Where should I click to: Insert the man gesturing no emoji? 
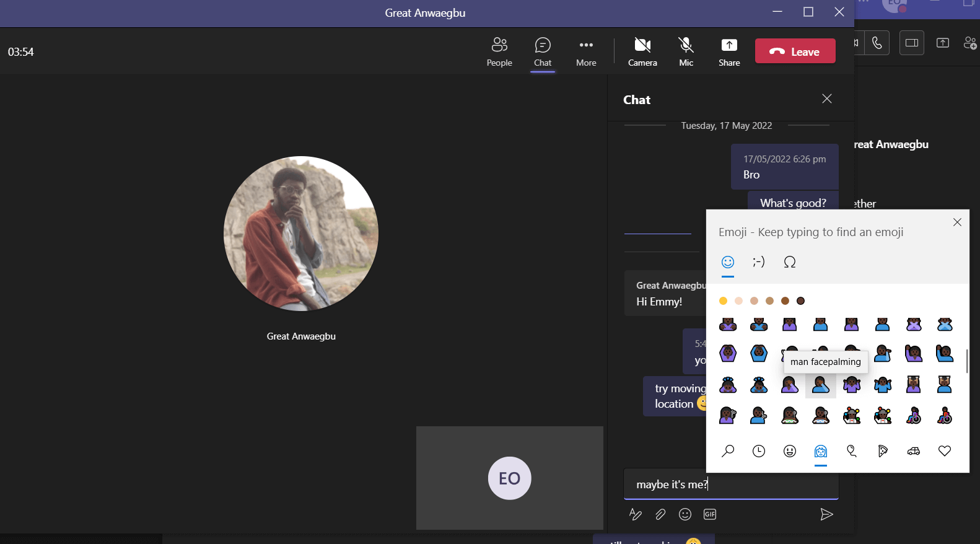click(945, 325)
